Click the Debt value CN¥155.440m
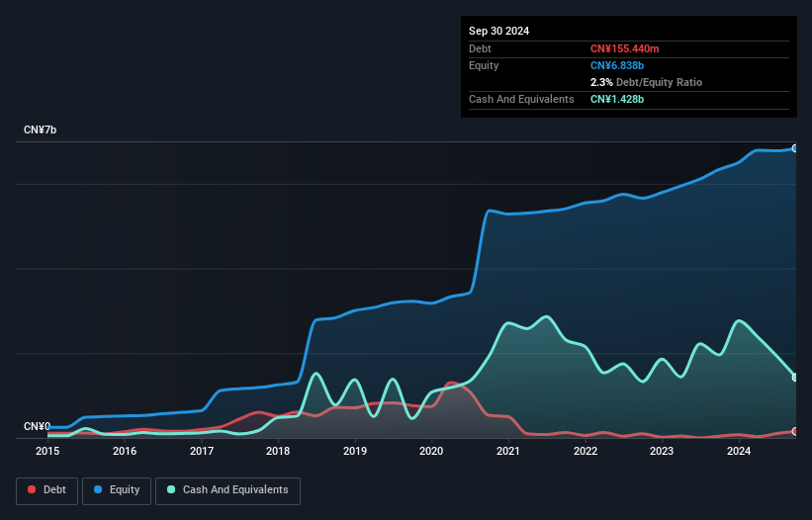Image resolution: width=812 pixels, height=520 pixels. [624, 48]
